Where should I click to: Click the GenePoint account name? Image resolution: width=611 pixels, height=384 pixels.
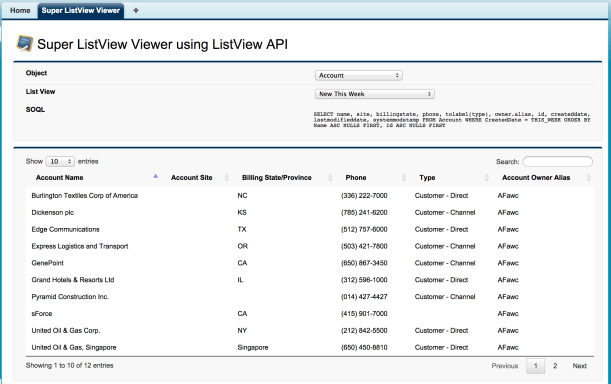click(x=48, y=263)
